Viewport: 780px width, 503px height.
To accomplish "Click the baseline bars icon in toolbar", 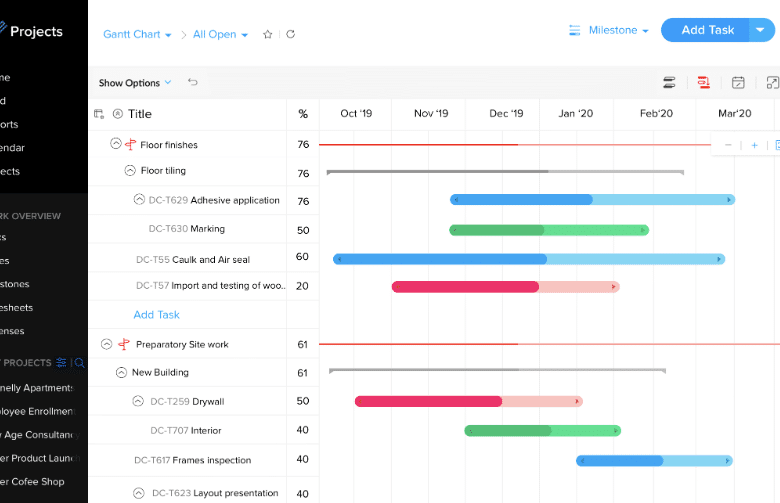I will coord(669,83).
